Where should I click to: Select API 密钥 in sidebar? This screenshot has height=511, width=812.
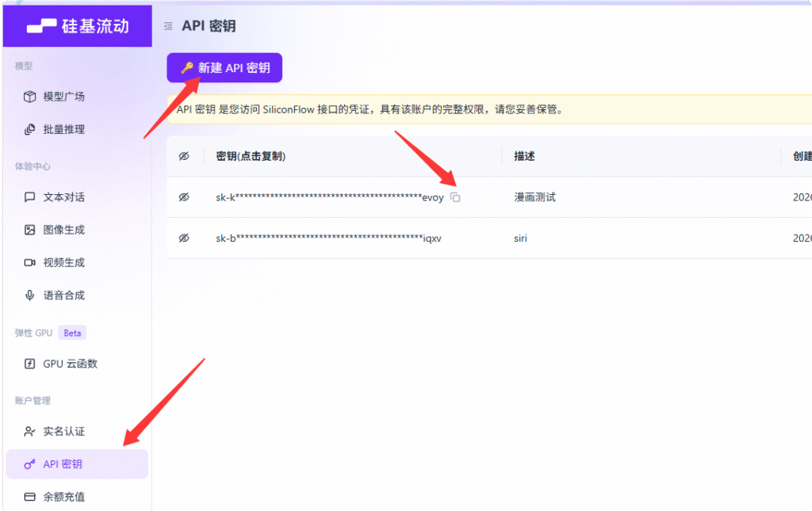pos(77,464)
